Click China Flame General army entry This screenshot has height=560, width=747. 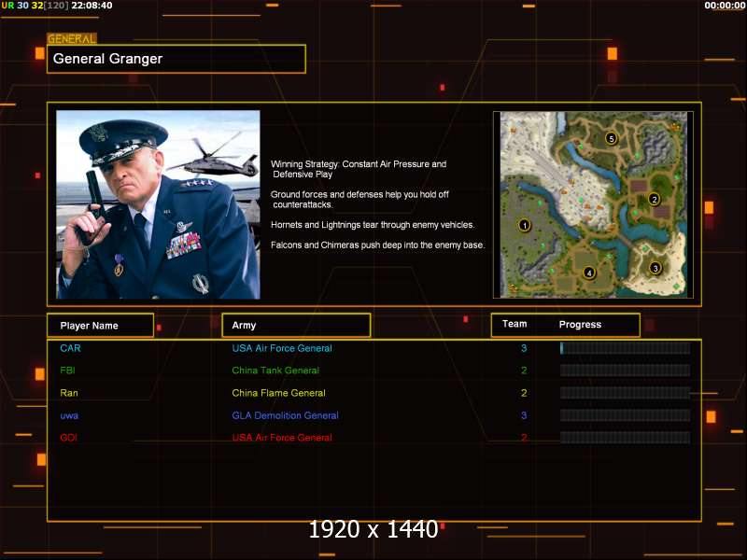click(278, 393)
